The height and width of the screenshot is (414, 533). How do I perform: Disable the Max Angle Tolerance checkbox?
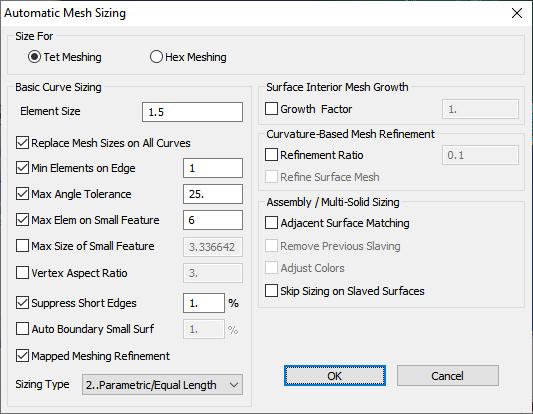coord(22,194)
